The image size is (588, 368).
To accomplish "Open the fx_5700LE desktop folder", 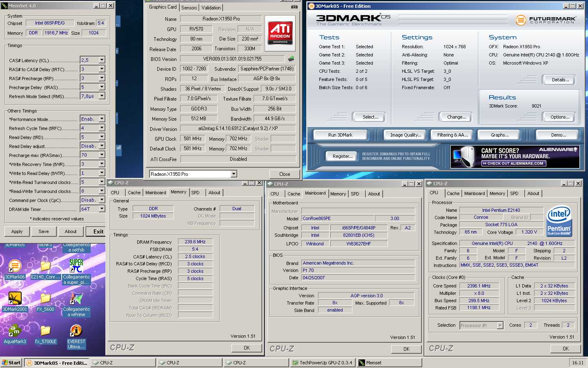I will [45, 334].
